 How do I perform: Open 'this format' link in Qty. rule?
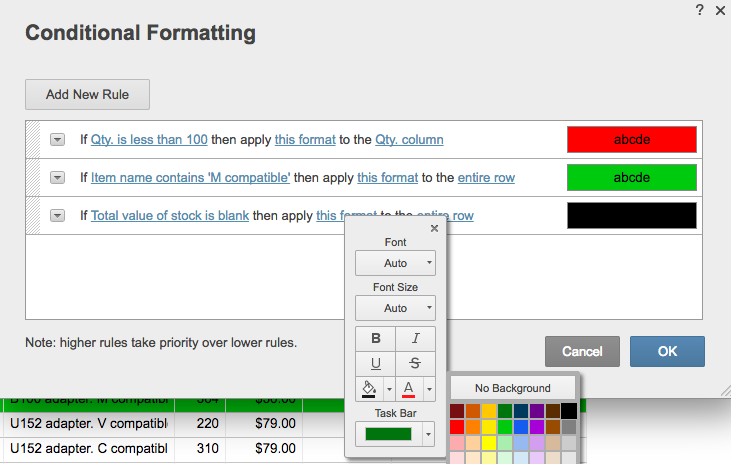[305, 139]
